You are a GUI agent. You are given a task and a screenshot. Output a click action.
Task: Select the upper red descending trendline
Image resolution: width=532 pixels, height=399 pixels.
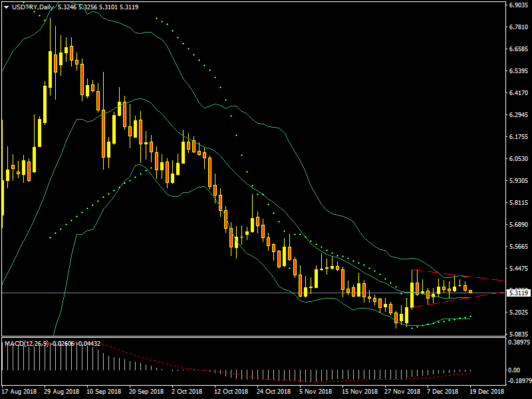[465, 276]
